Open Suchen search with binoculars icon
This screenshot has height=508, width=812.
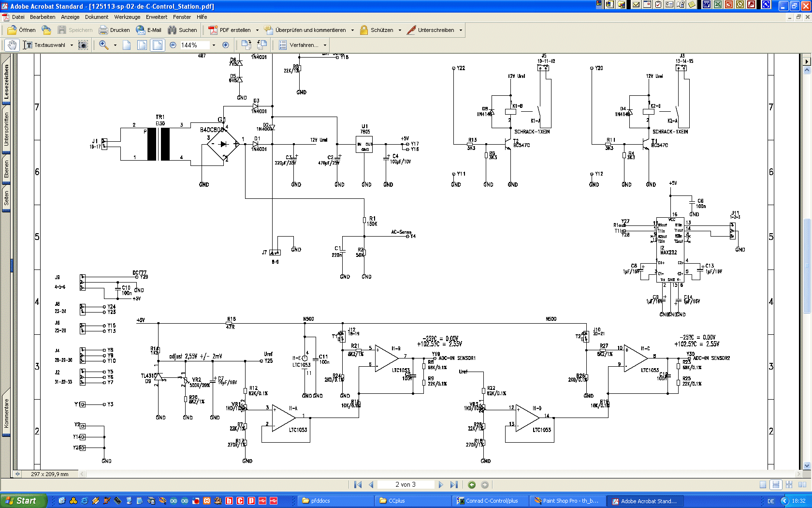[x=182, y=30]
